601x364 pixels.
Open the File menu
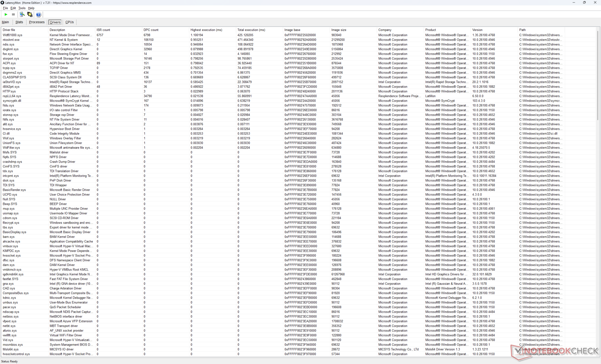5,8
